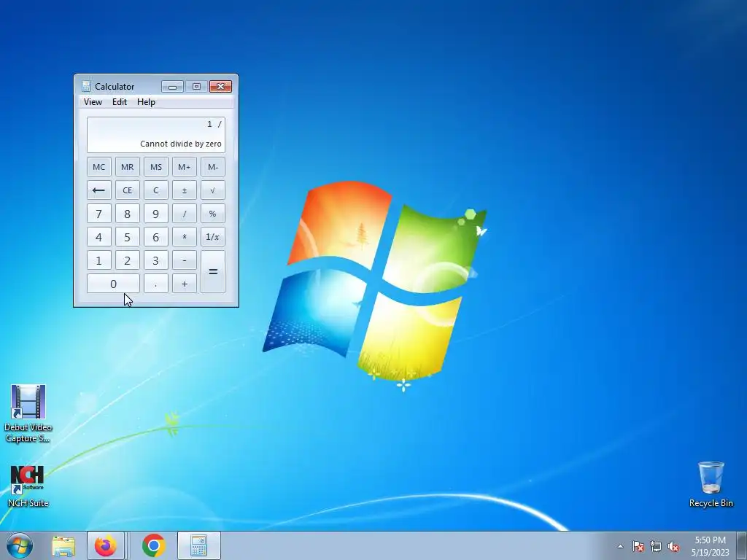Open the Edit menu in Calculator

(120, 102)
